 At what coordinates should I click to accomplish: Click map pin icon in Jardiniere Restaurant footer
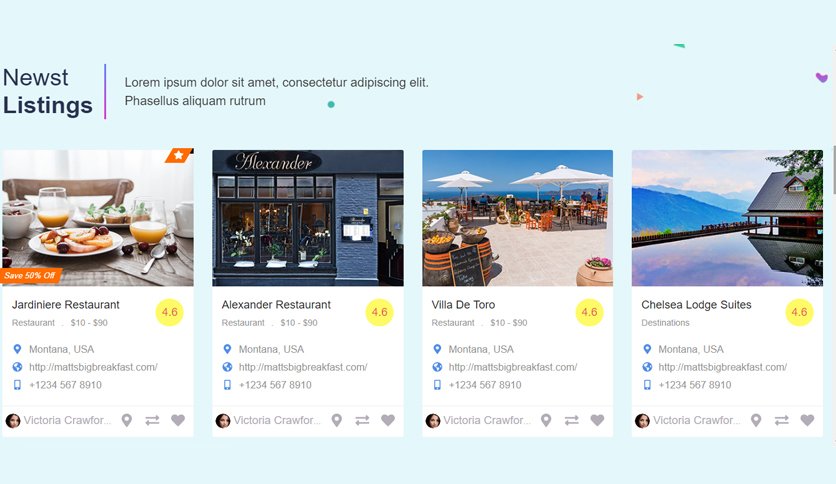tap(126, 421)
